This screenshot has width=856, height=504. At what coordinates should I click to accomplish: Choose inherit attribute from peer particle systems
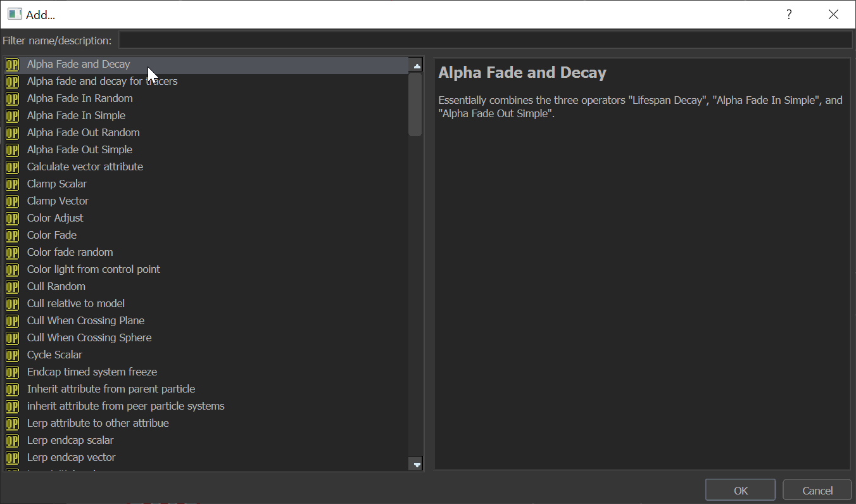pyautogui.click(x=206, y=406)
